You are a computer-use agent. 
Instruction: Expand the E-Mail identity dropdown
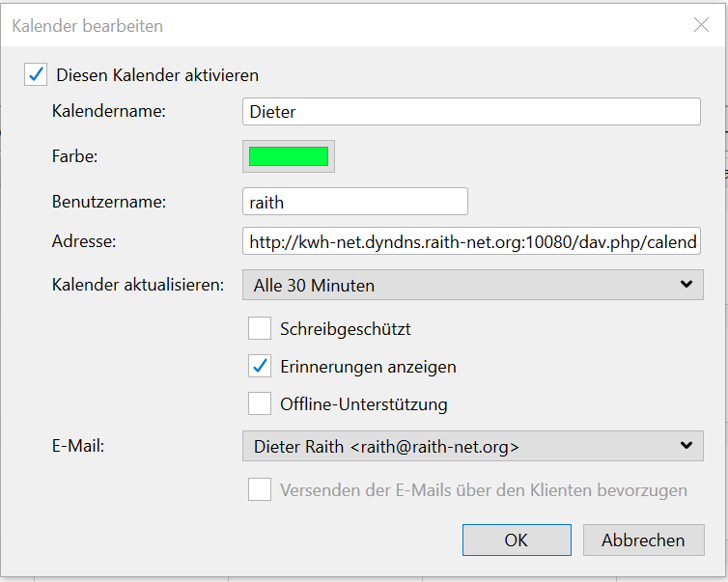click(x=472, y=447)
